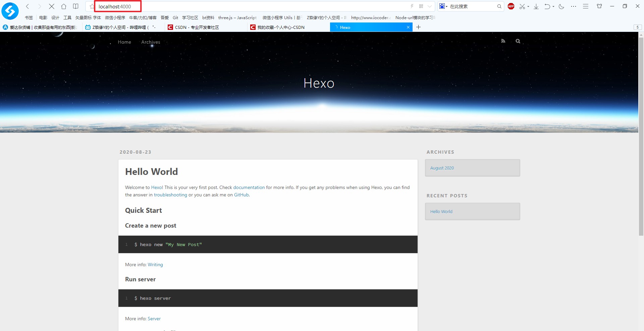Open the 电影 bookmark folder
The image size is (644, 331).
click(43, 17)
